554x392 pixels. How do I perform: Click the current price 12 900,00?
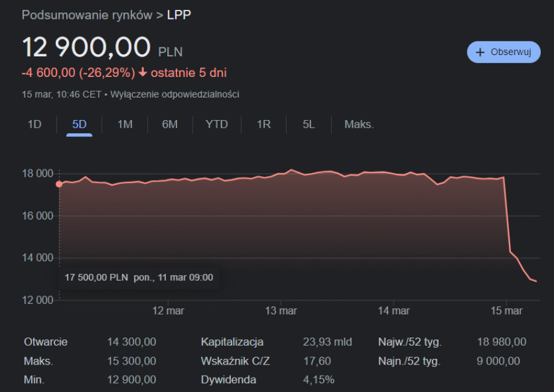tap(86, 47)
